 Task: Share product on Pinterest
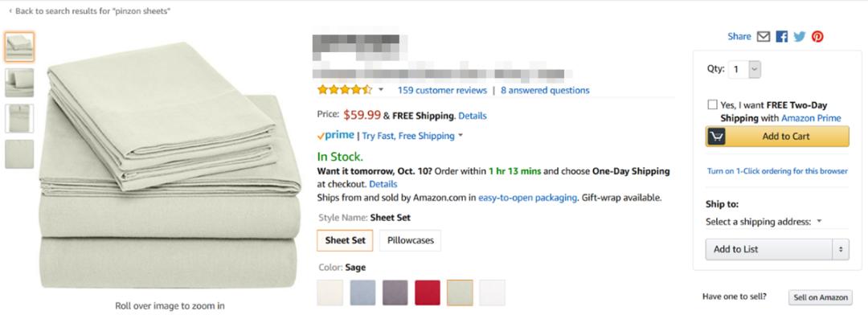817,36
